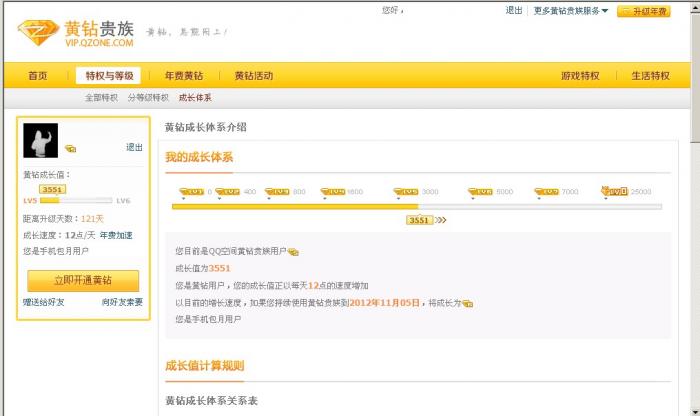Click the 赠送给好友 link

(x=44, y=302)
